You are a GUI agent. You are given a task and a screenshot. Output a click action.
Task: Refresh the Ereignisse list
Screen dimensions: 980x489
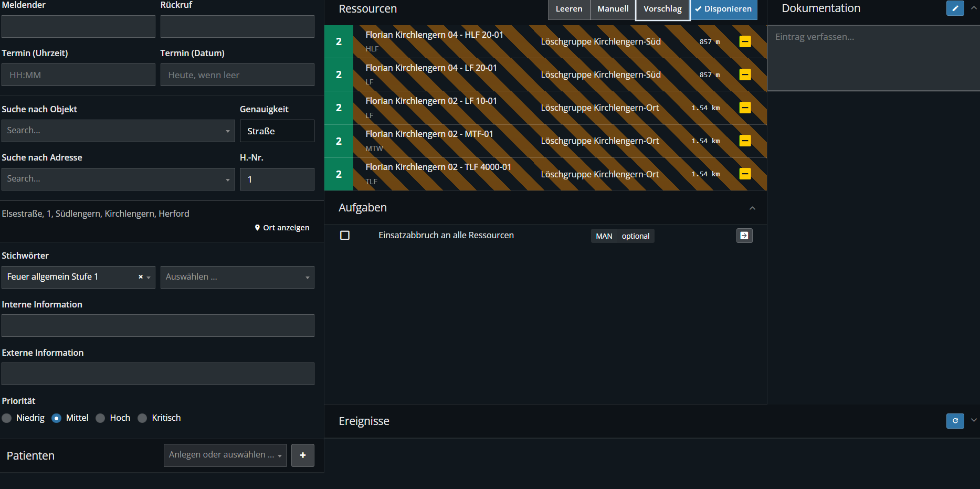click(955, 421)
